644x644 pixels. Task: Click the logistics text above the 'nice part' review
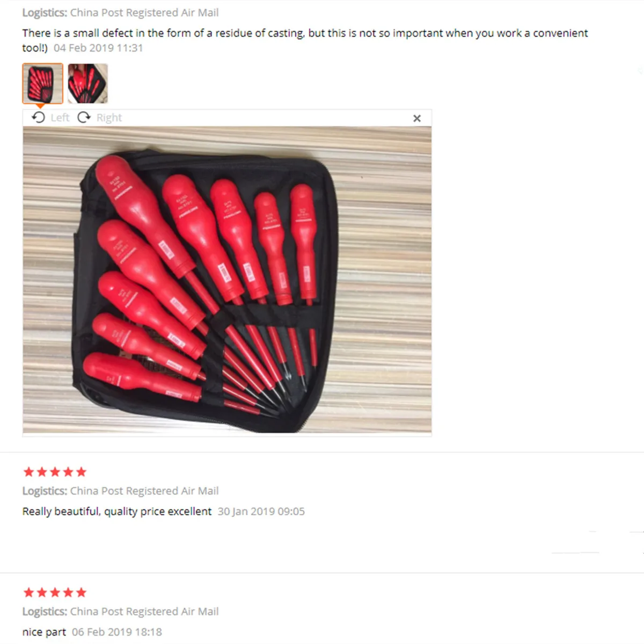click(121, 611)
